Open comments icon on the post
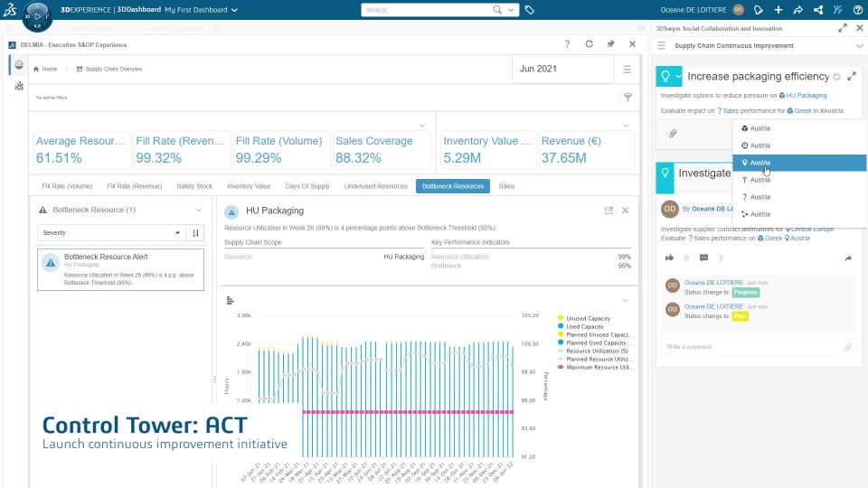Viewport: 868px width, 488px height. [x=703, y=258]
